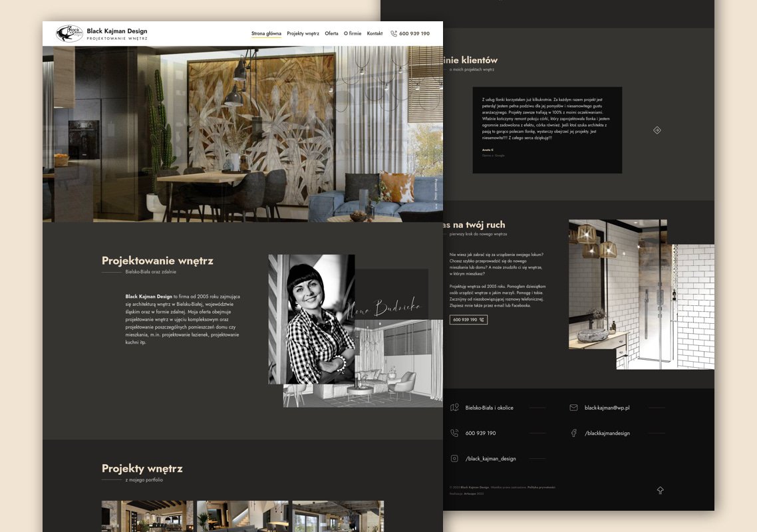
Task: Click the map location icon in footer
Action: pos(454,408)
